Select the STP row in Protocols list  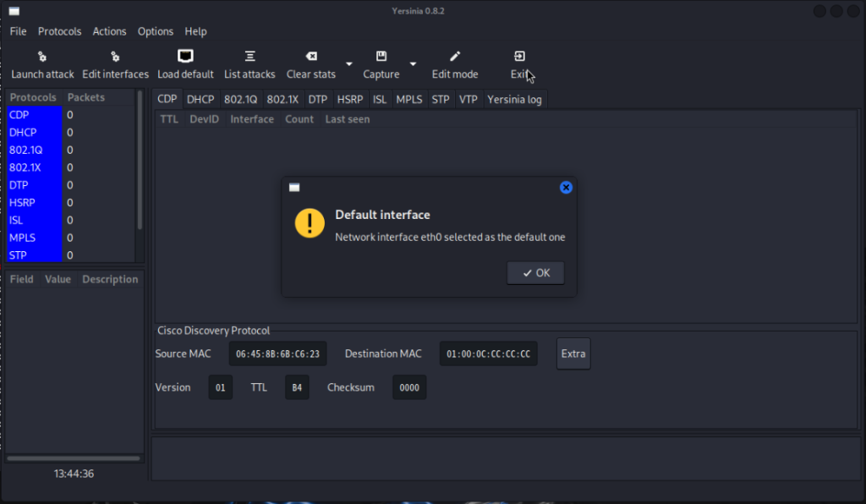pyautogui.click(x=70, y=255)
